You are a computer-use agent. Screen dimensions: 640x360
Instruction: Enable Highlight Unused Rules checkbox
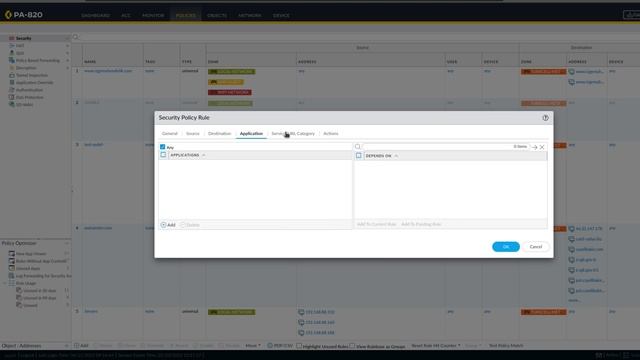click(299, 346)
